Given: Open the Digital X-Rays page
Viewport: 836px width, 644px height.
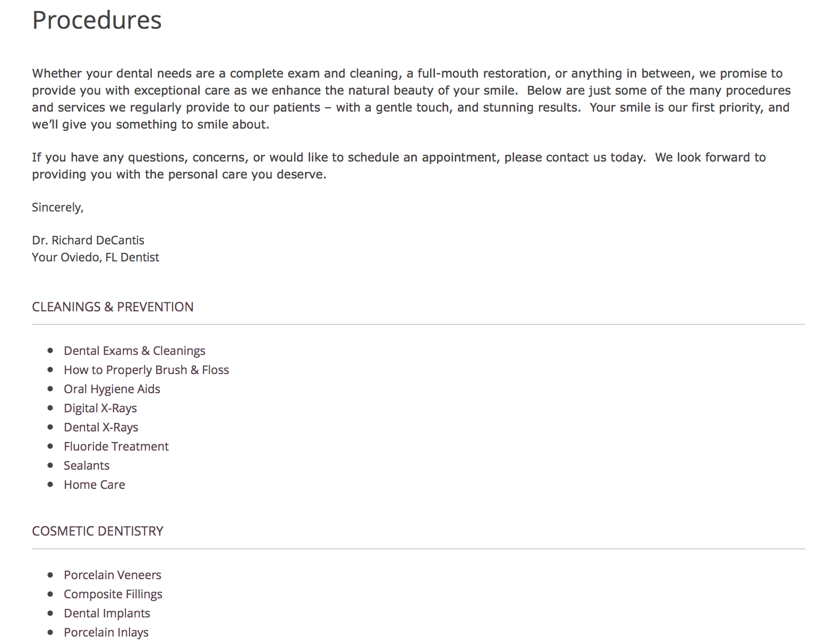Looking at the screenshot, I should pyautogui.click(x=100, y=408).
